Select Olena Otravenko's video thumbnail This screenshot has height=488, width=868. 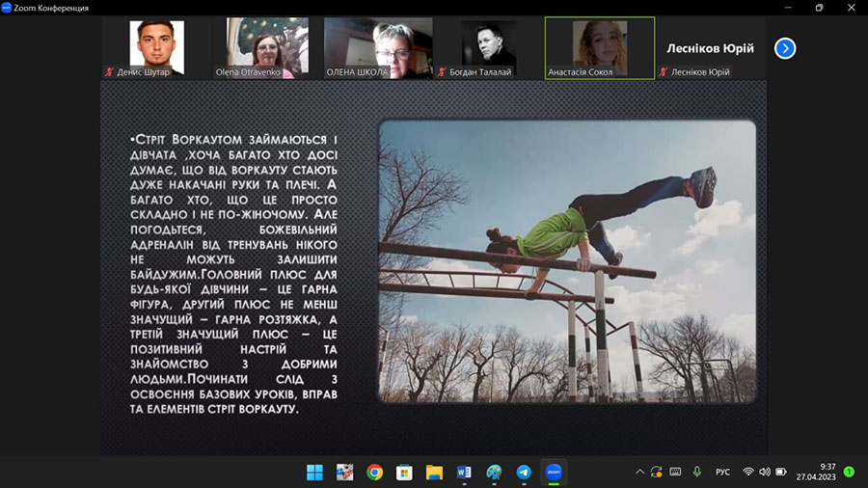(x=267, y=48)
